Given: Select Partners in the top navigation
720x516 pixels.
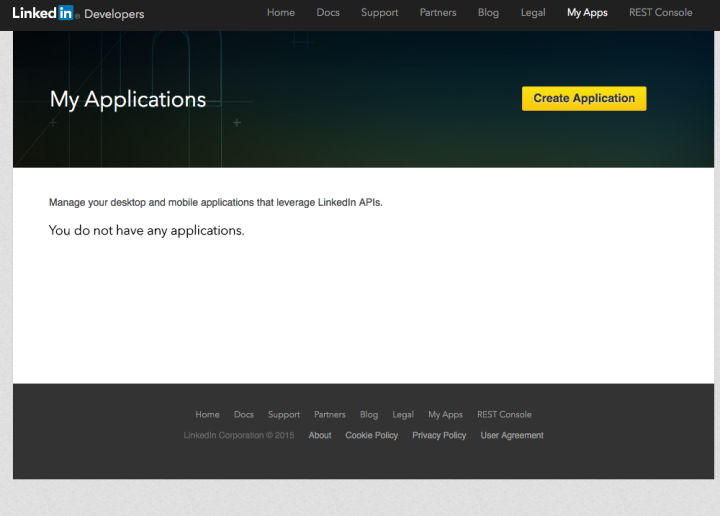Looking at the screenshot, I should [438, 13].
